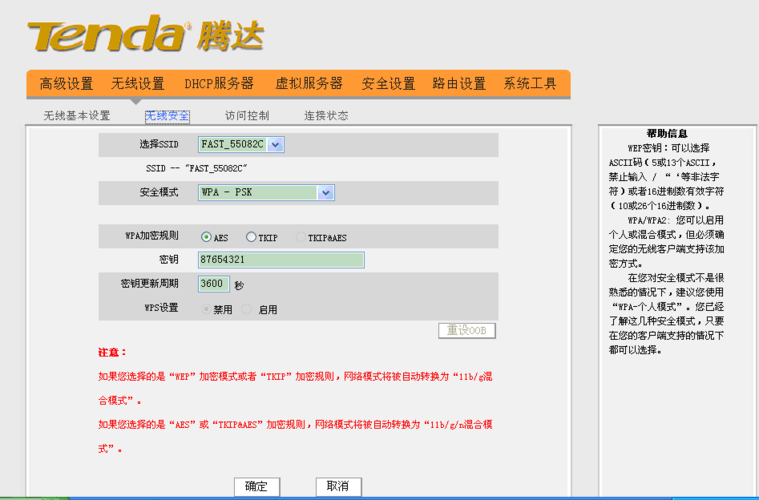Click the WPA加密规则 label
The image size is (759, 500).
152,236
